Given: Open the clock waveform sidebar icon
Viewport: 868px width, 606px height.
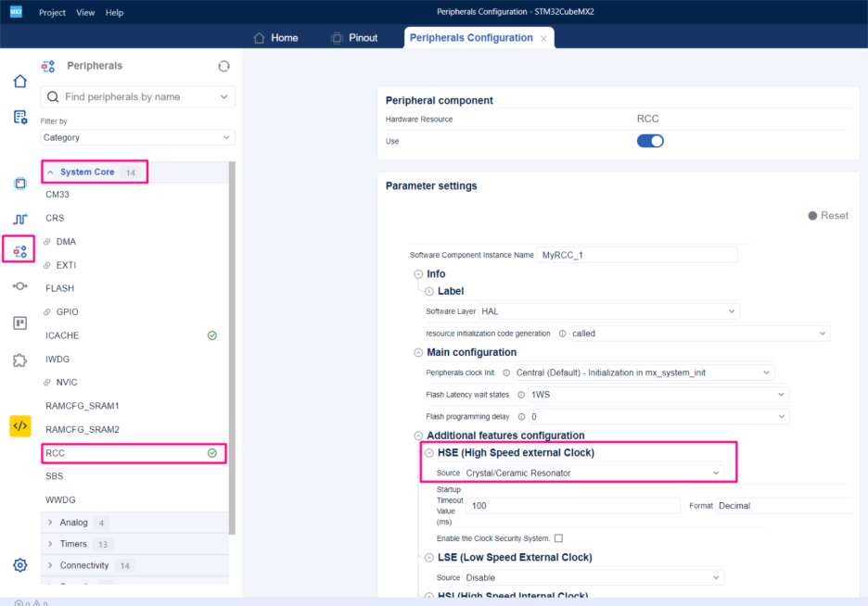Looking at the screenshot, I should point(19,219).
